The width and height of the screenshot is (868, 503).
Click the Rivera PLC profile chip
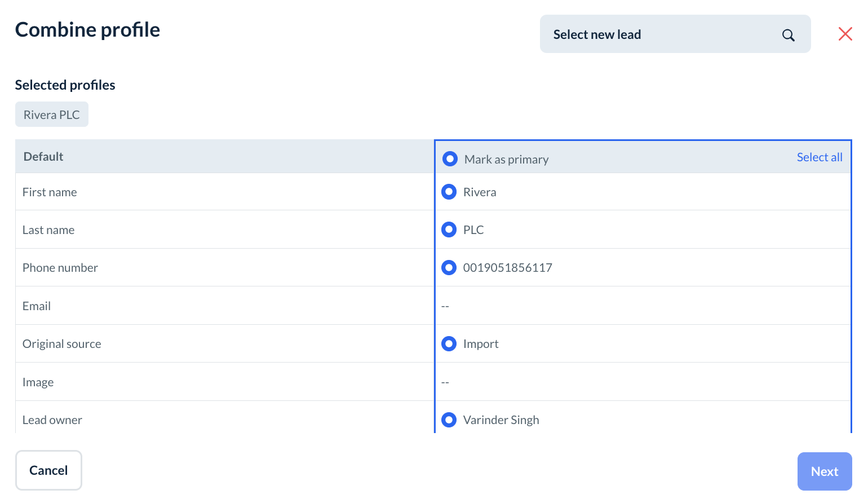[x=52, y=114]
